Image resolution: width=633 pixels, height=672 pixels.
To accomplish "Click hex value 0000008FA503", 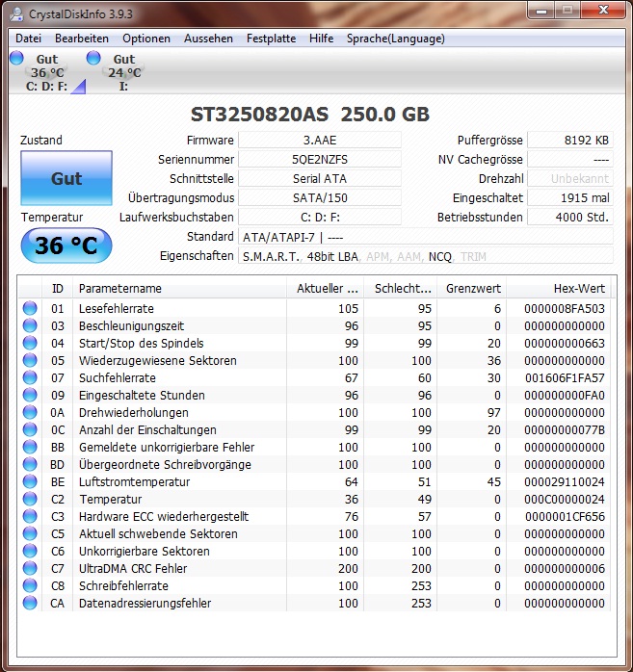I will coord(565,309).
